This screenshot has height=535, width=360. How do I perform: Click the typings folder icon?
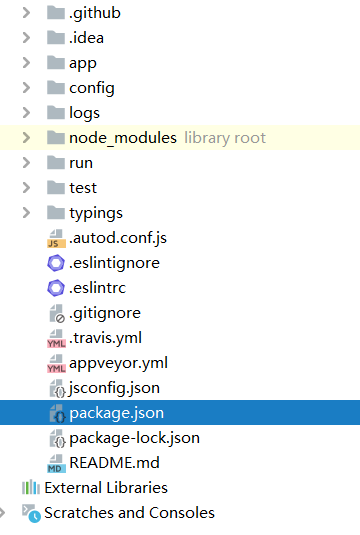(56, 213)
